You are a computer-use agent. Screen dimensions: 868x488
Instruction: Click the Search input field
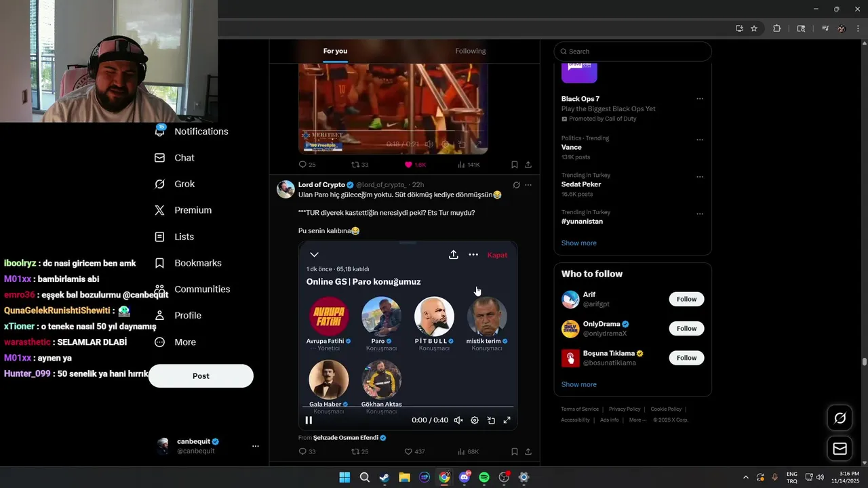[x=633, y=52]
